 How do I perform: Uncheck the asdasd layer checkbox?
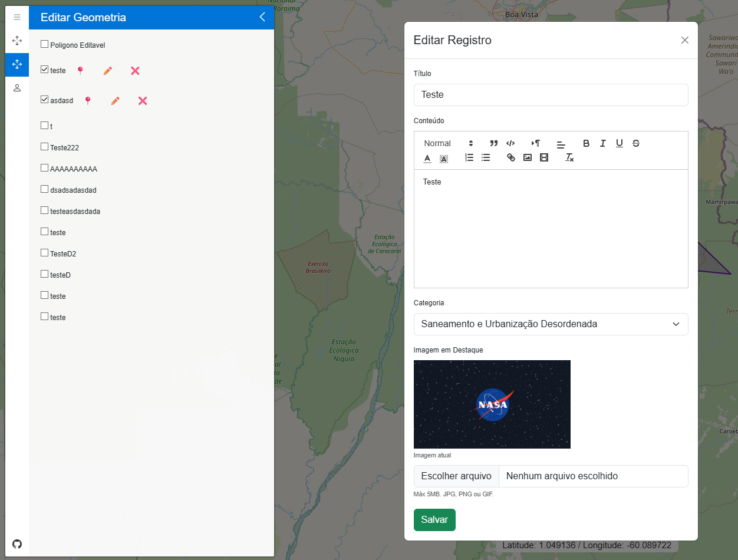pos(44,100)
